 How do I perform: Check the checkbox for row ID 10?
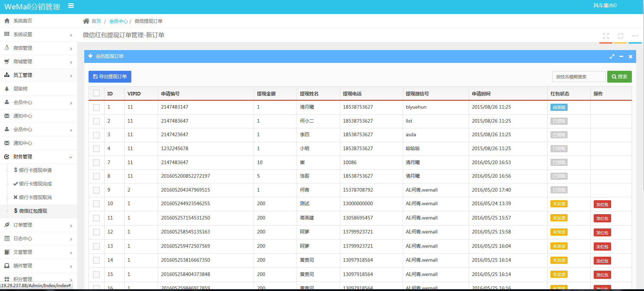tap(96, 204)
